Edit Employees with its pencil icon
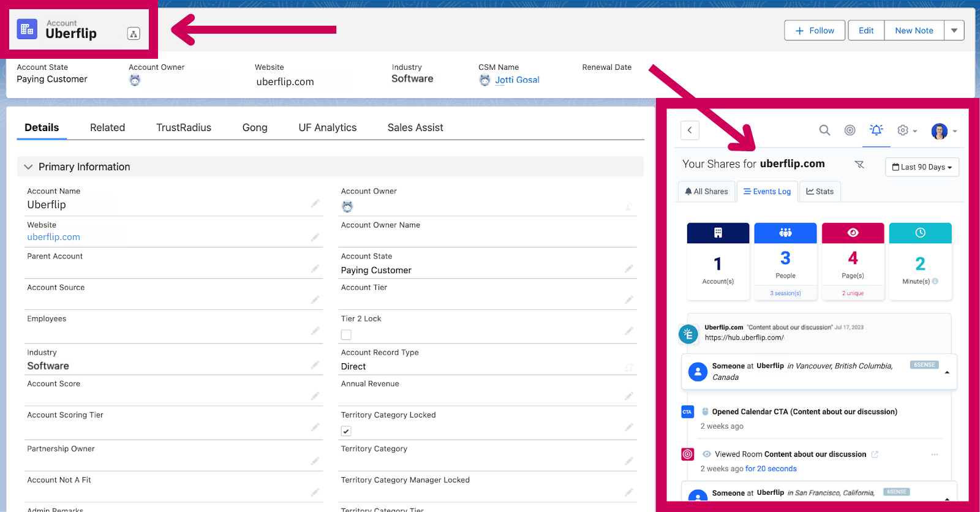Image resolution: width=980 pixels, height=512 pixels. coord(315,331)
